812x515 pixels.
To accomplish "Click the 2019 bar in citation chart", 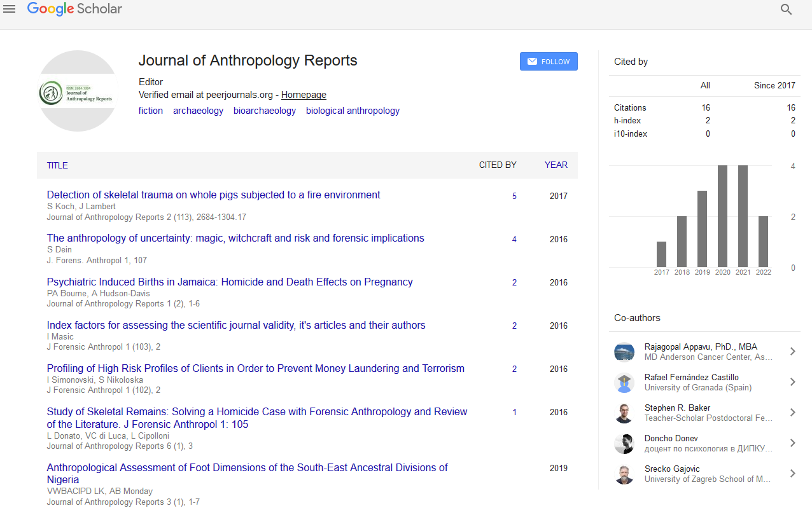I will tap(702, 229).
